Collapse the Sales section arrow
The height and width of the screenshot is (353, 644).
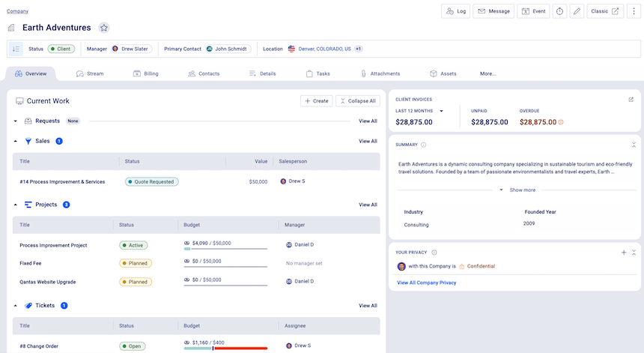point(15,141)
